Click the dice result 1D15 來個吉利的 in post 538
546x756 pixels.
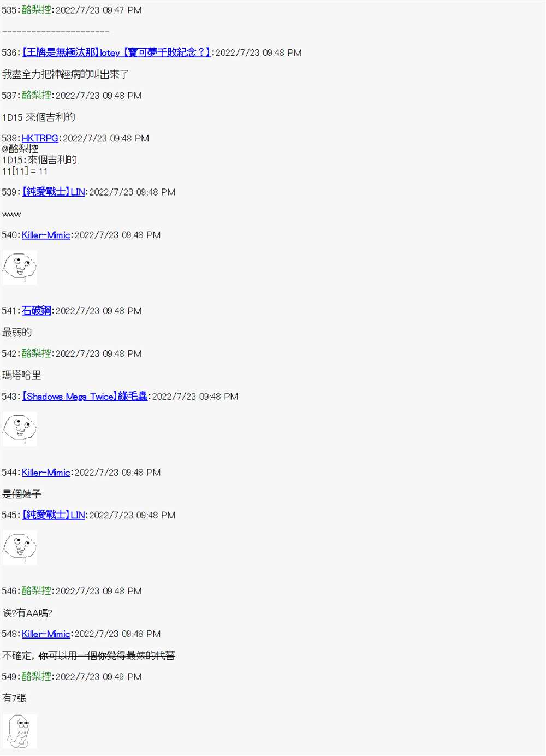tap(39, 160)
